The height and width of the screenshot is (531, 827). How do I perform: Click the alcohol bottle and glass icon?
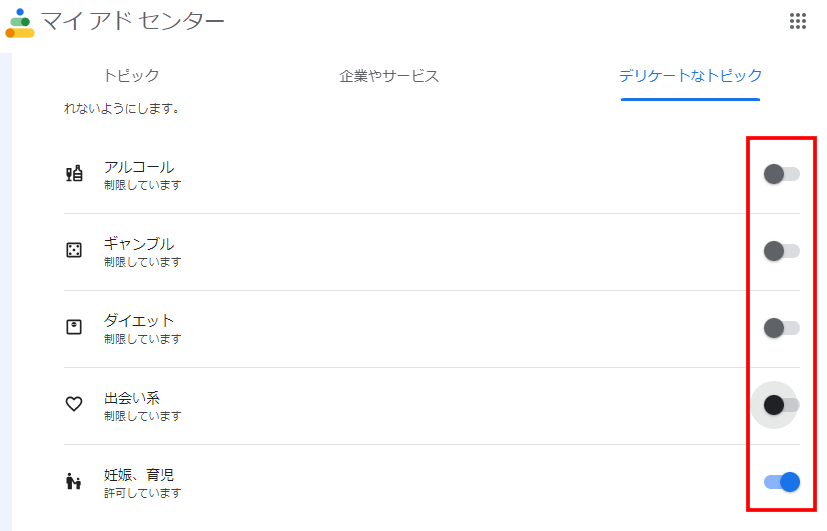click(x=74, y=174)
